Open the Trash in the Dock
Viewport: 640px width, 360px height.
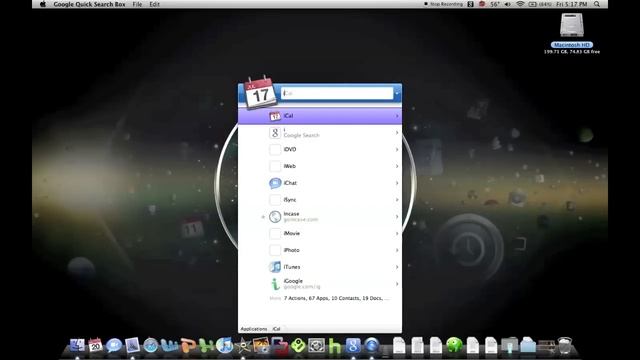pos(565,345)
